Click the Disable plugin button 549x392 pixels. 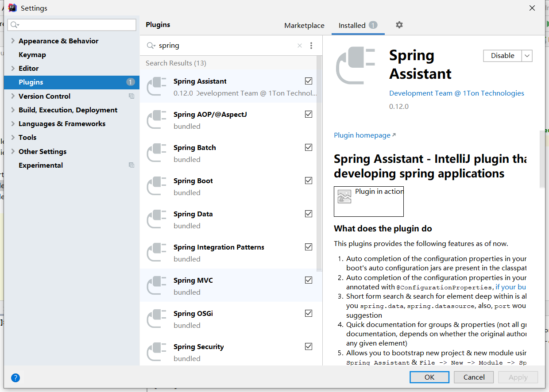pyautogui.click(x=503, y=56)
